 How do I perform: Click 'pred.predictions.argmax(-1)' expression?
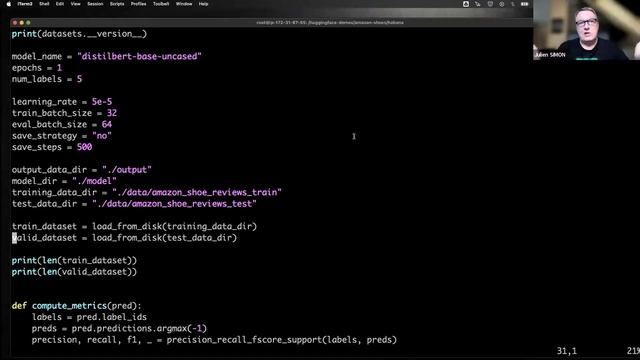[139, 329]
